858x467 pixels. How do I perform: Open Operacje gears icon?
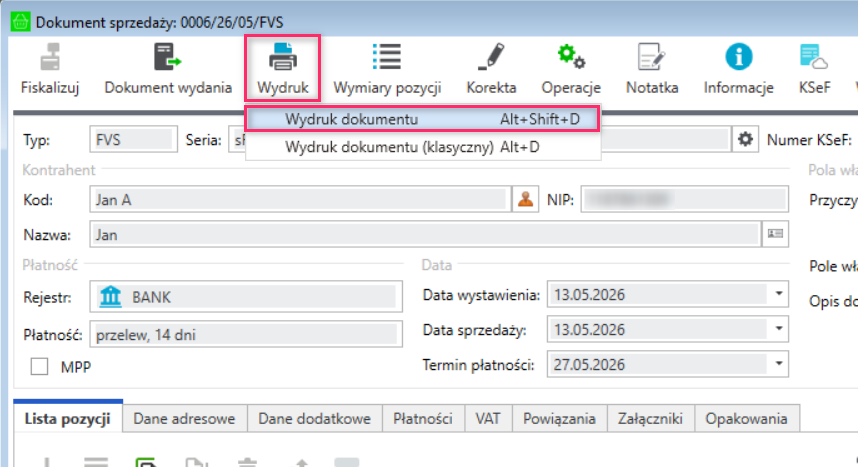point(571,57)
